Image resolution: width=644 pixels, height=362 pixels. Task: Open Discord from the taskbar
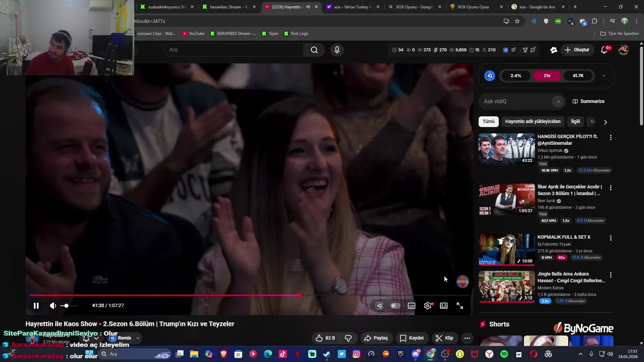(416, 354)
